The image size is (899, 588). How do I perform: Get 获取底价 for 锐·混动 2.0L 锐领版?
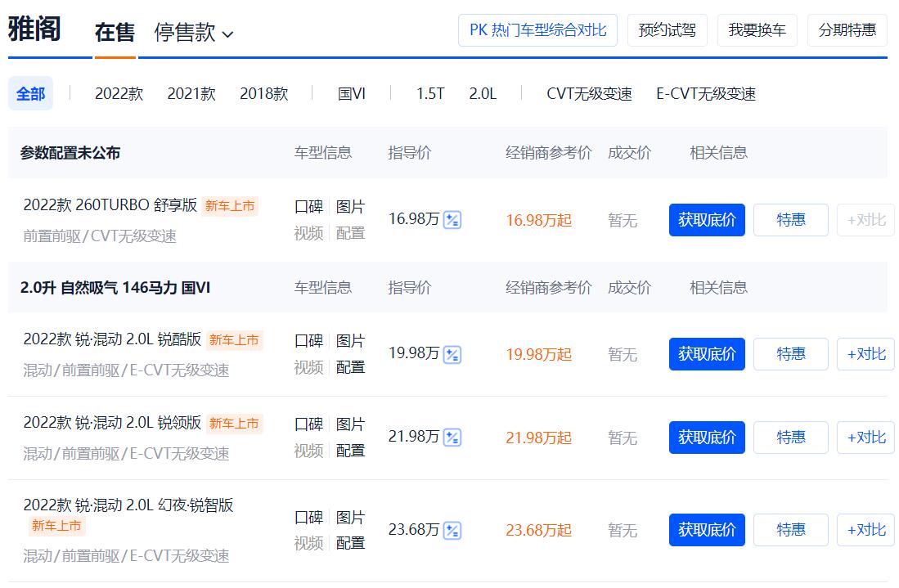coord(707,438)
